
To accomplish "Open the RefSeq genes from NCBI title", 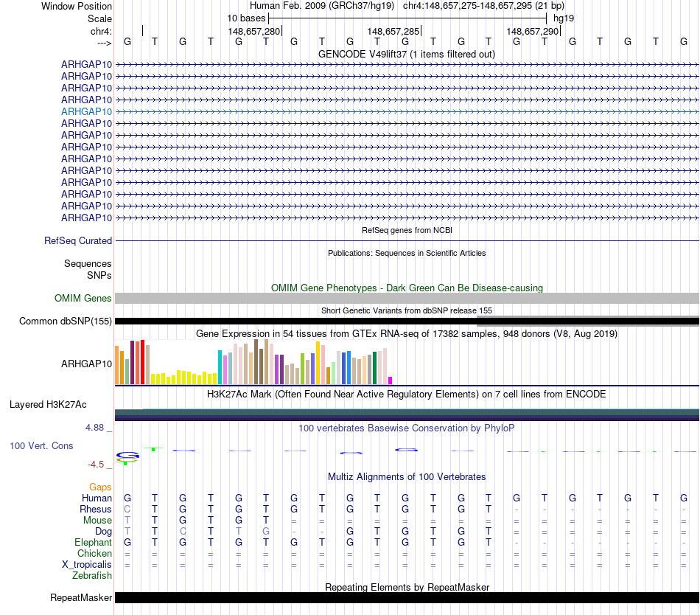I will click(407, 231).
